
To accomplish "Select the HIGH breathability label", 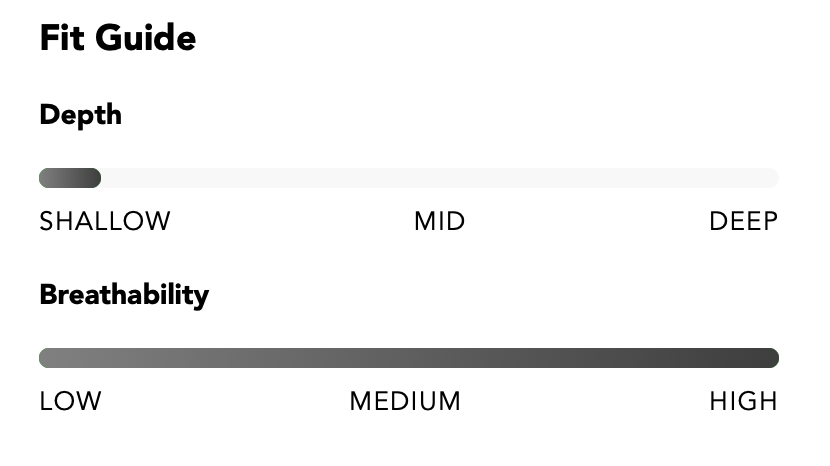I will coord(744,401).
